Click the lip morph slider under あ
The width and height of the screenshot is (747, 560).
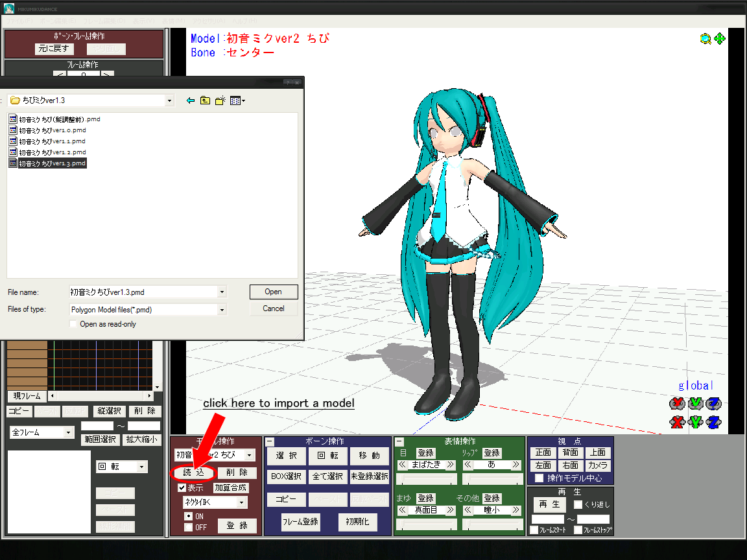(x=493, y=478)
